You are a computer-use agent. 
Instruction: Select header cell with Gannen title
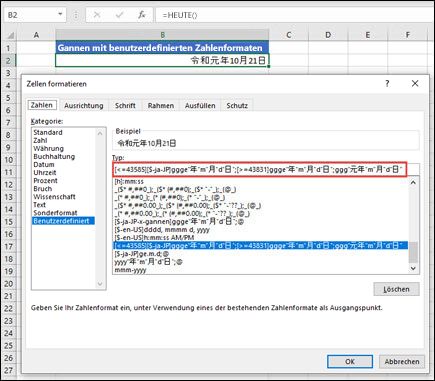pyautogui.click(x=162, y=48)
